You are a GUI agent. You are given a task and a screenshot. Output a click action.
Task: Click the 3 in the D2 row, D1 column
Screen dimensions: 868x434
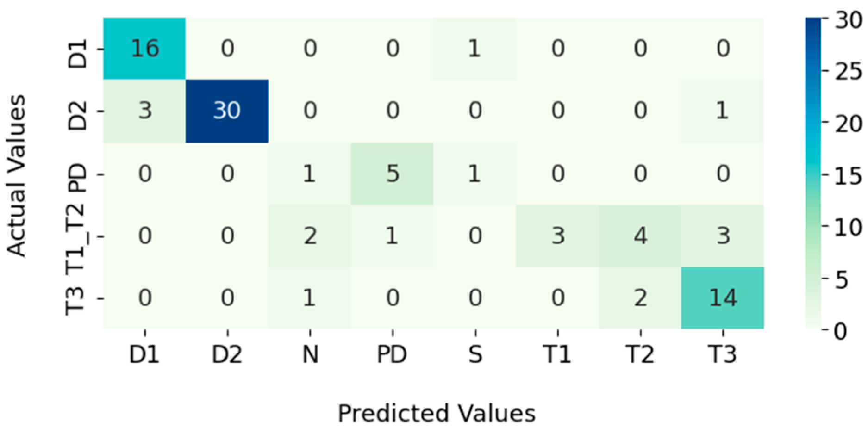coord(144,111)
